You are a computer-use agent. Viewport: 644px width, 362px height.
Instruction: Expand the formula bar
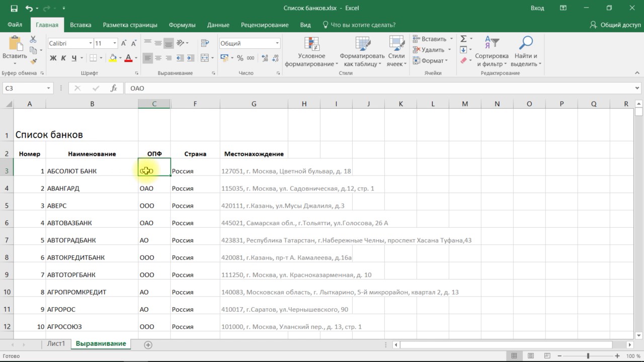coord(637,88)
